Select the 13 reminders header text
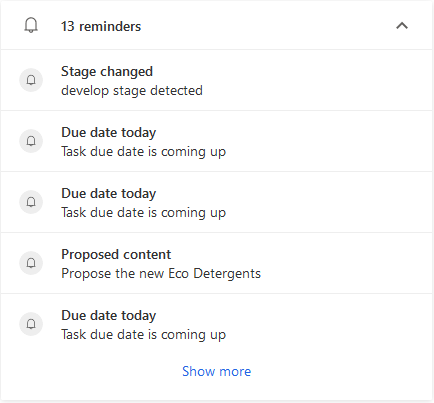The image size is (434, 403). pyautogui.click(x=101, y=26)
